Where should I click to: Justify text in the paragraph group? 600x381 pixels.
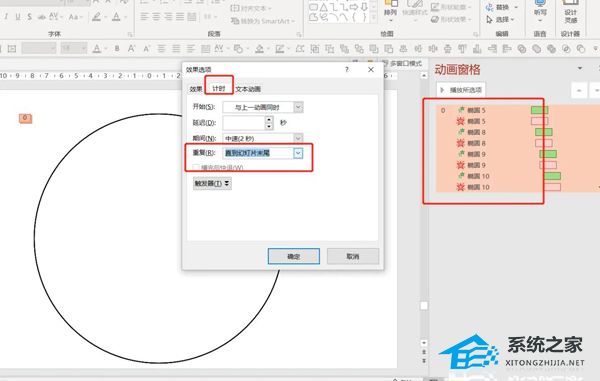pos(180,17)
